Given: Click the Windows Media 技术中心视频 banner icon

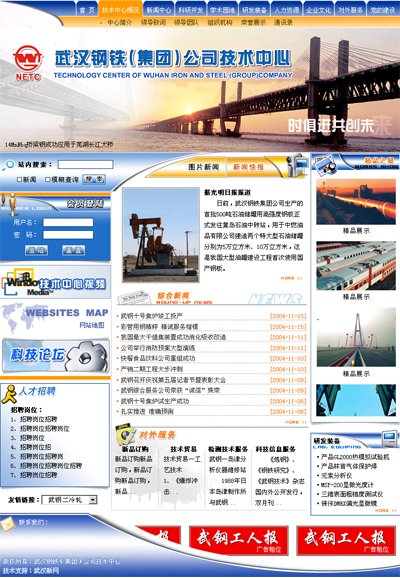Looking at the screenshot, I should tap(18, 282).
